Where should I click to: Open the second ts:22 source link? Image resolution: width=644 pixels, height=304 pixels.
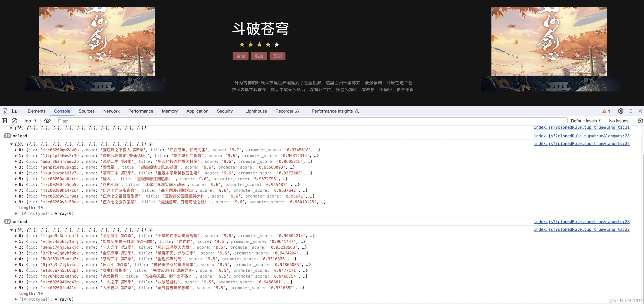tap(582, 230)
